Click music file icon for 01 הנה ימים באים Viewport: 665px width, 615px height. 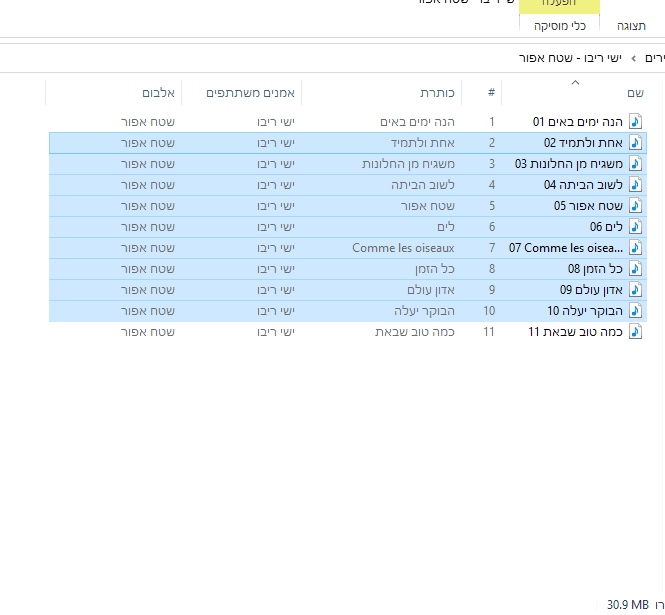tap(635, 122)
